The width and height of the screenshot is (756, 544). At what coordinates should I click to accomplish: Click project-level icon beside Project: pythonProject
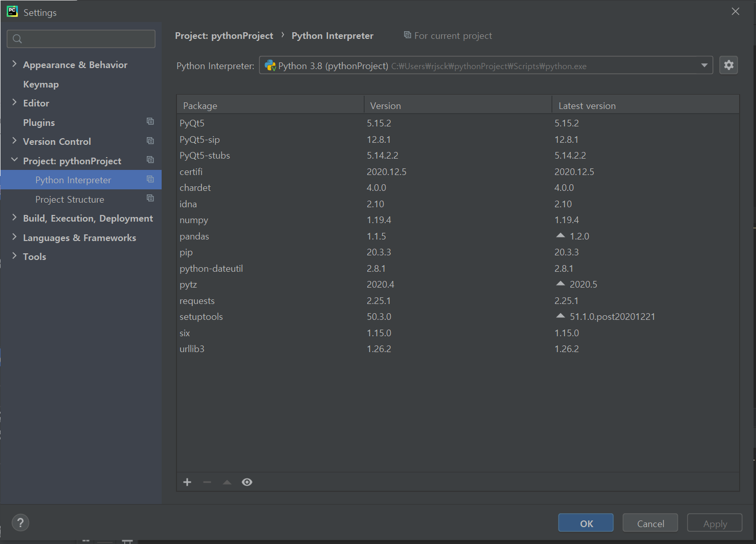[x=150, y=160]
